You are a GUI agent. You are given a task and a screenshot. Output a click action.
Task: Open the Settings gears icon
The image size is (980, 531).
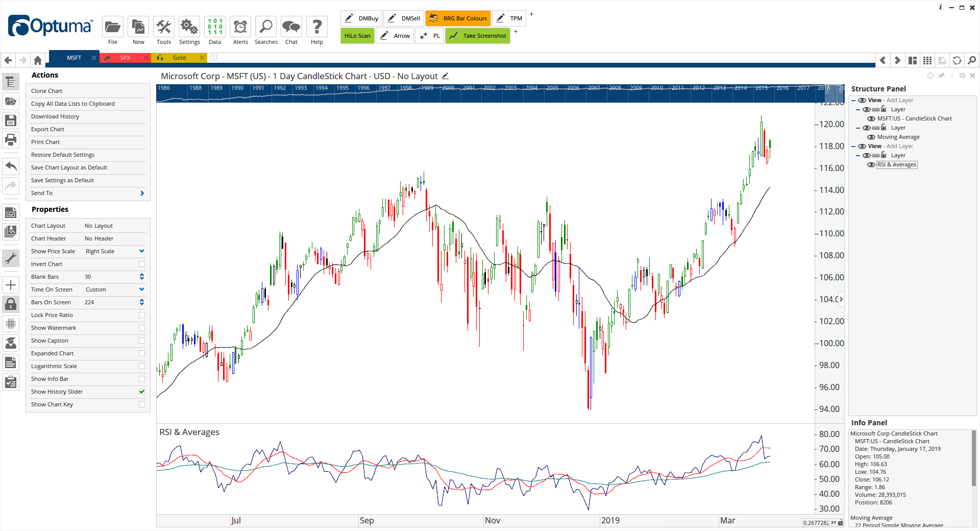[189, 27]
